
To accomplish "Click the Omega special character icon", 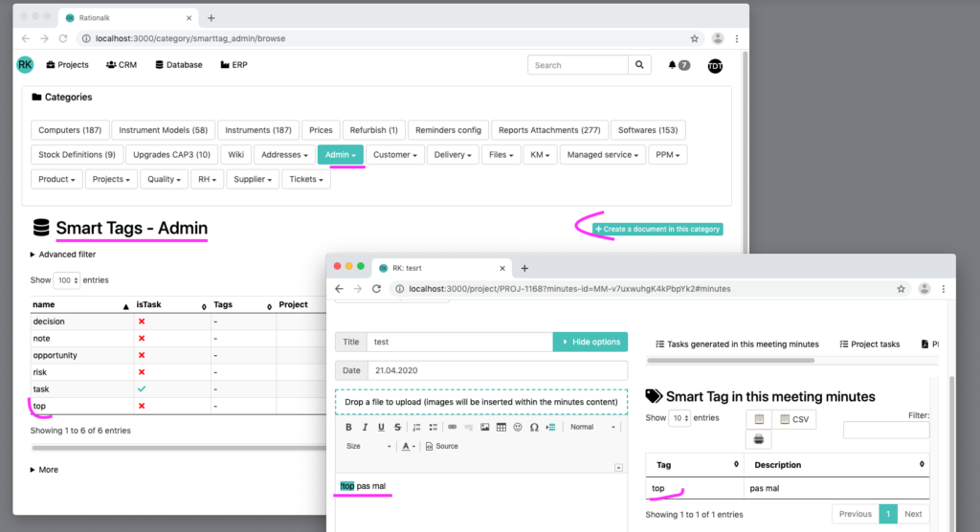I will (x=534, y=427).
